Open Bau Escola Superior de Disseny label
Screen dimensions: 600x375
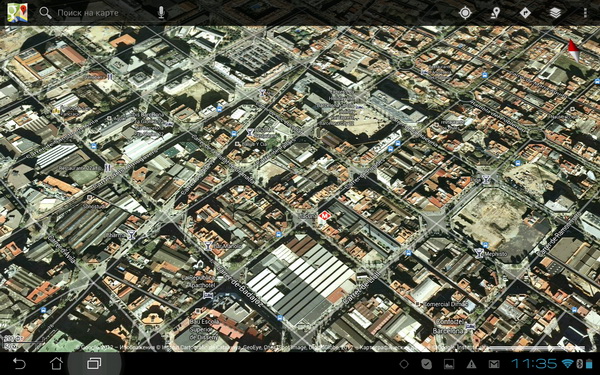click(204, 329)
